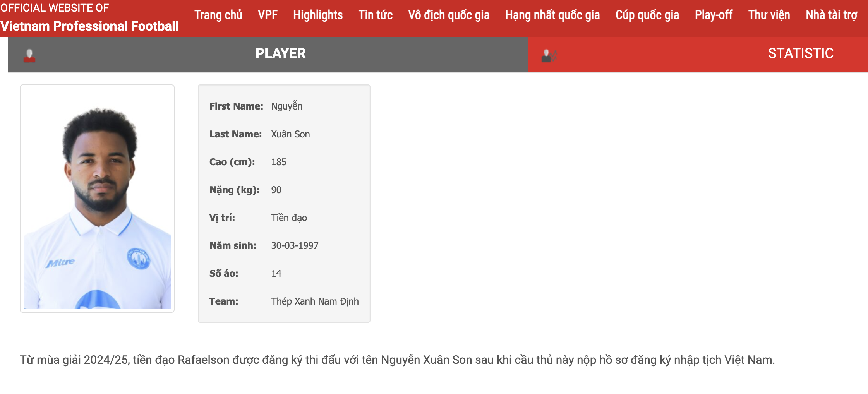Screen dimensions: 868x394
Task: Click the Vietnam Professional Football site title
Action: point(89,26)
